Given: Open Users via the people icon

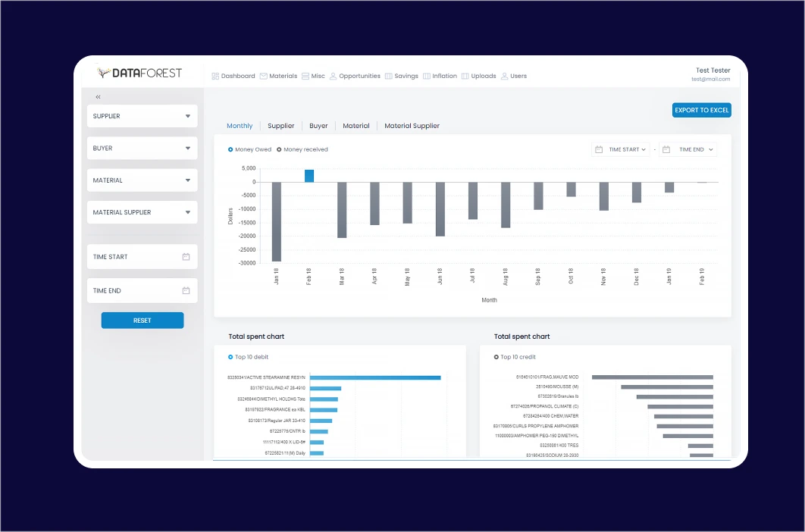Looking at the screenshot, I should click(x=503, y=76).
